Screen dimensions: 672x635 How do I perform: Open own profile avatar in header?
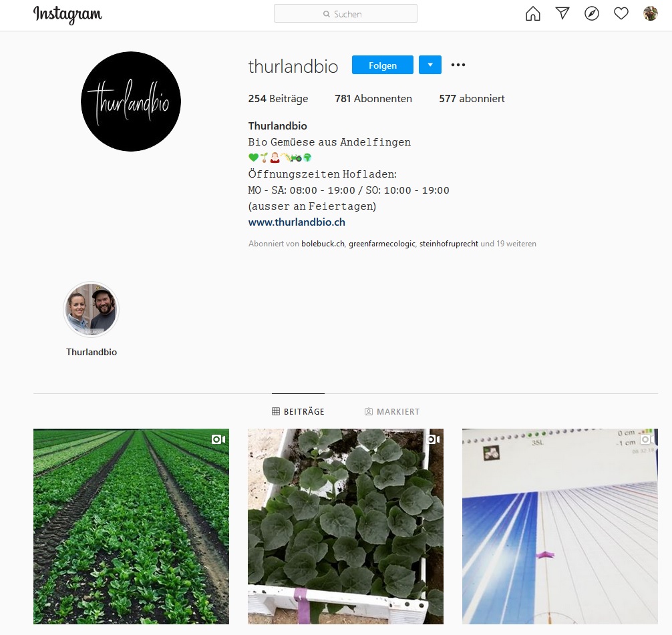click(650, 14)
